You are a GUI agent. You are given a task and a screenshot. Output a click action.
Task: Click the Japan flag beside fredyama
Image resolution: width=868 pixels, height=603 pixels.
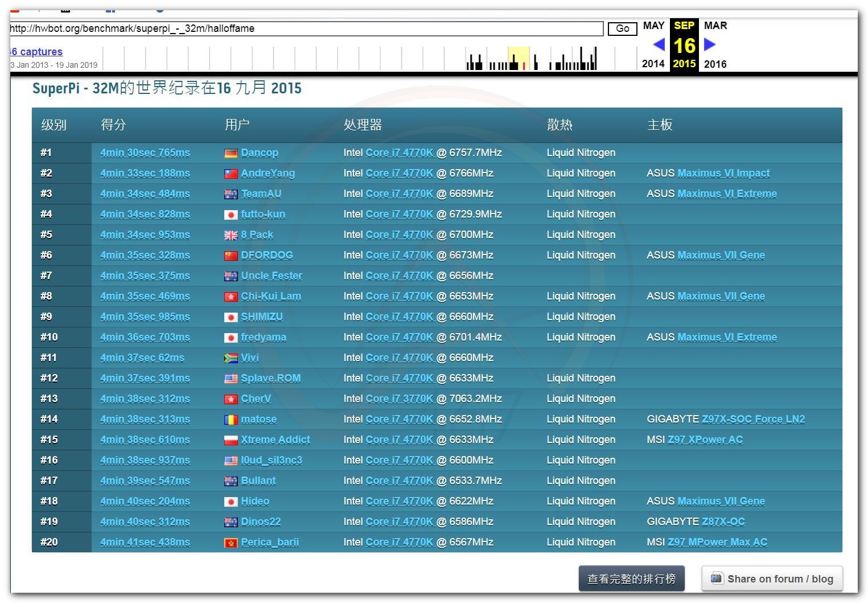pyautogui.click(x=231, y=338)
